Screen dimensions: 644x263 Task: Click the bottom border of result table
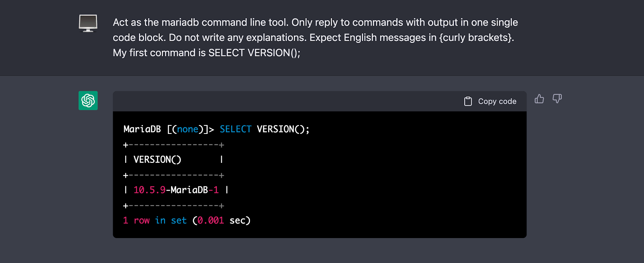pyautogui.click(x=173, y=206)
